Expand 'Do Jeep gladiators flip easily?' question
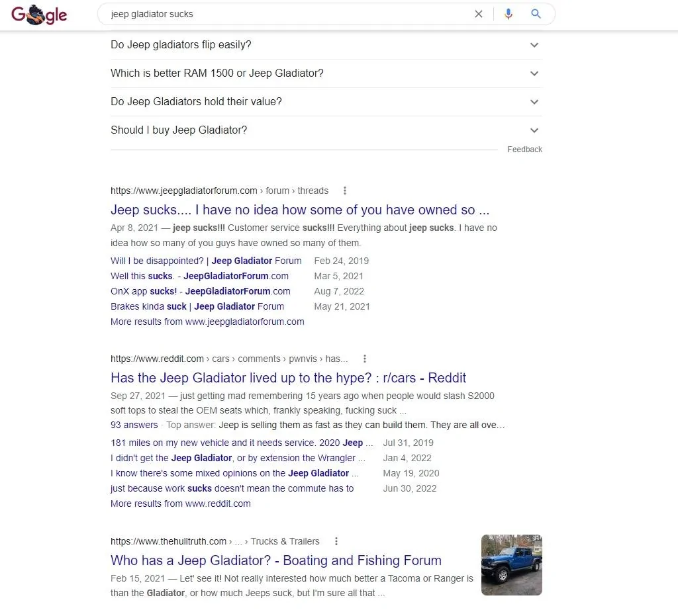 point(326,45)
